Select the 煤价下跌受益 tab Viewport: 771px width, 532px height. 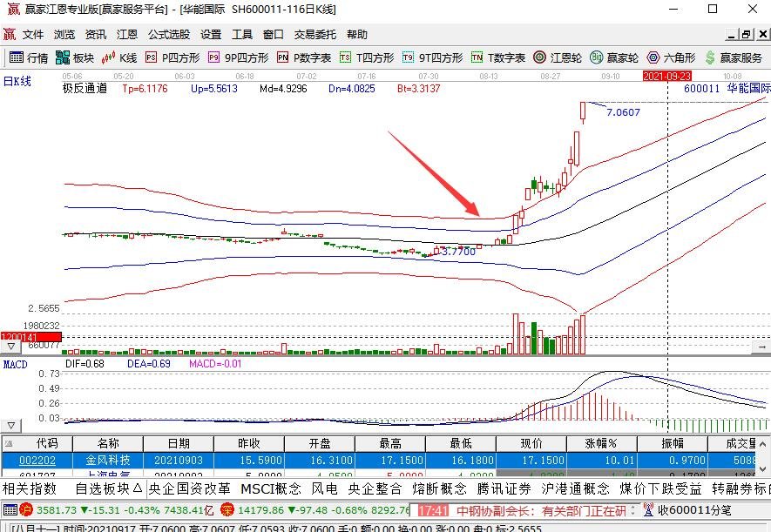(660, 488)
